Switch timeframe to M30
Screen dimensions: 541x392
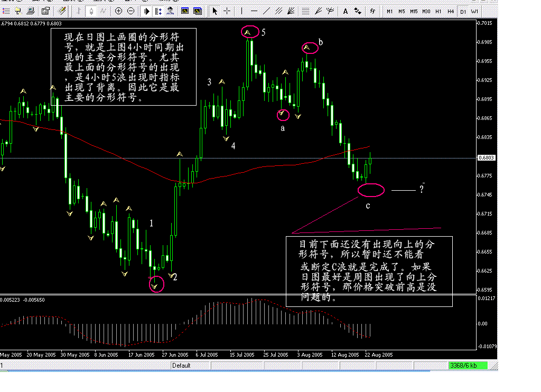tap(426, 12)
